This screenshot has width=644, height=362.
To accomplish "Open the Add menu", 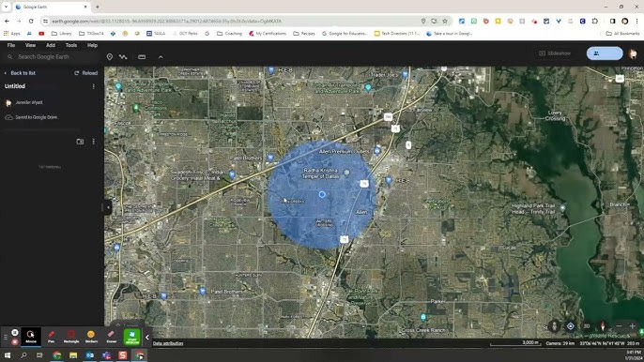I will 51,45.
